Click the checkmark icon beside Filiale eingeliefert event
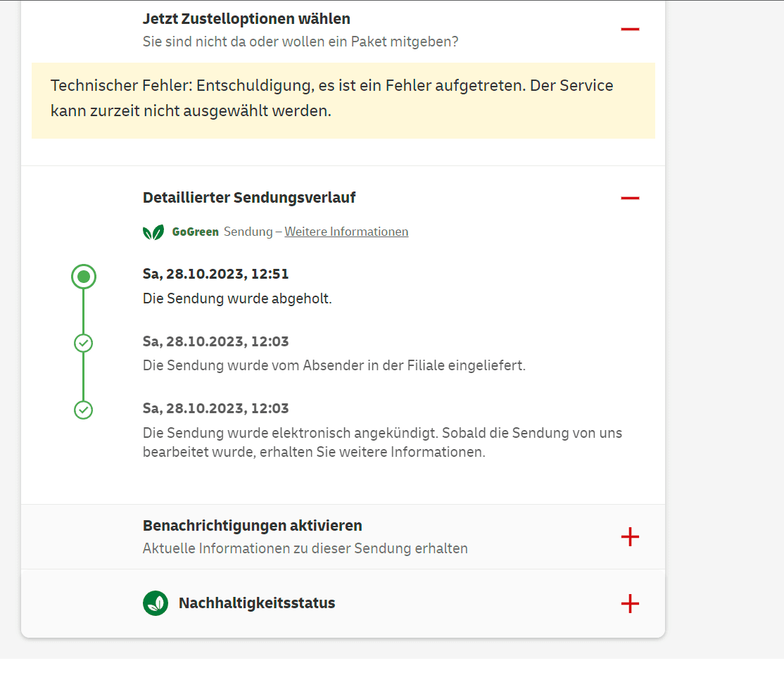 (84, 343)
